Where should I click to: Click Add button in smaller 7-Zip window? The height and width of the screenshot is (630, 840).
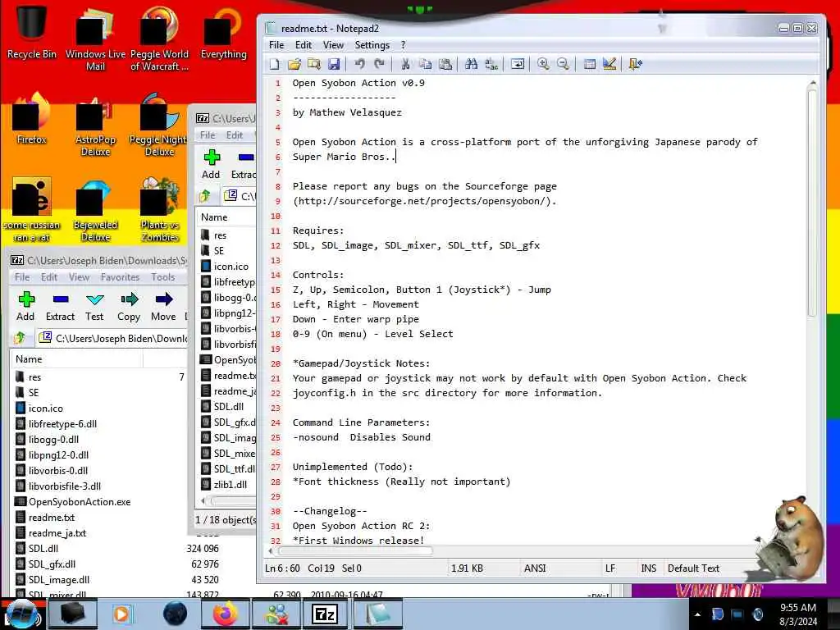tap(211, 164)
